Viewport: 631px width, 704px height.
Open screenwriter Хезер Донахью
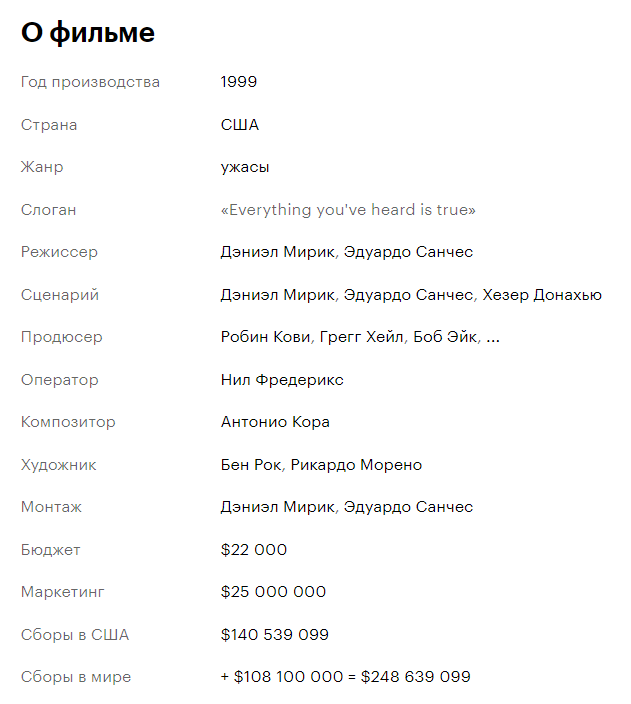click(x=542, y=295)
